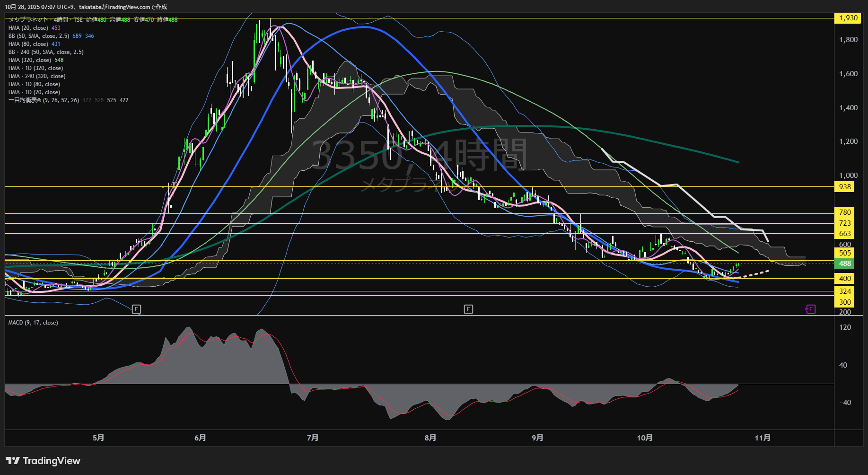Click the 663 price level label
Viewport: 868px width, 475px height.
tap(845, 234)
